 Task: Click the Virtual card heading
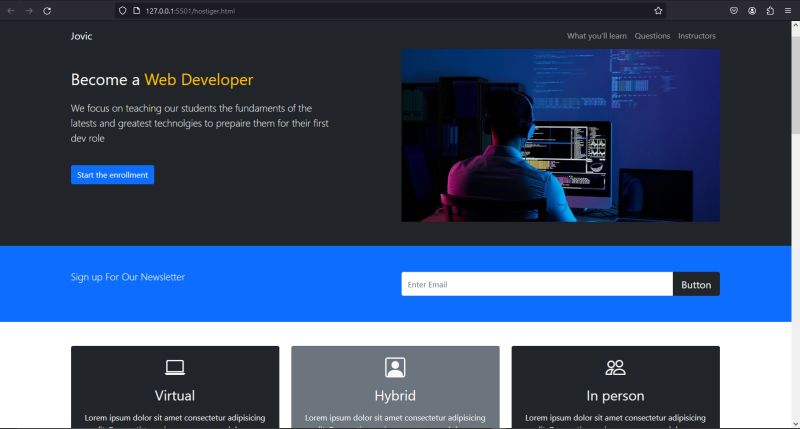tap(175, 395)
